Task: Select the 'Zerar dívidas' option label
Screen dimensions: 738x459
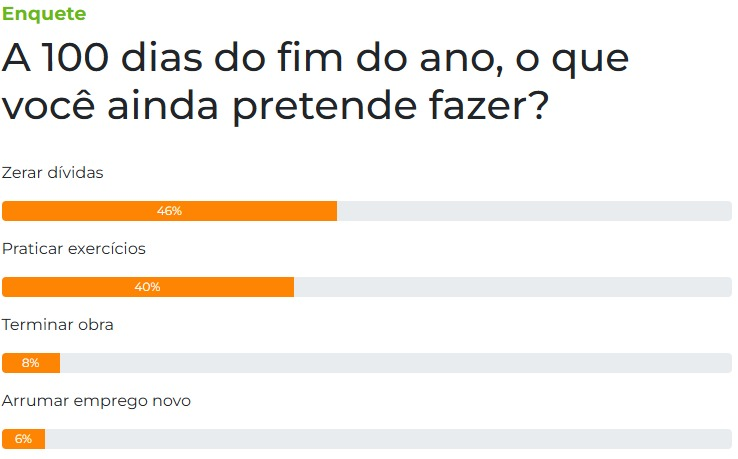Action: click(53, 173)
